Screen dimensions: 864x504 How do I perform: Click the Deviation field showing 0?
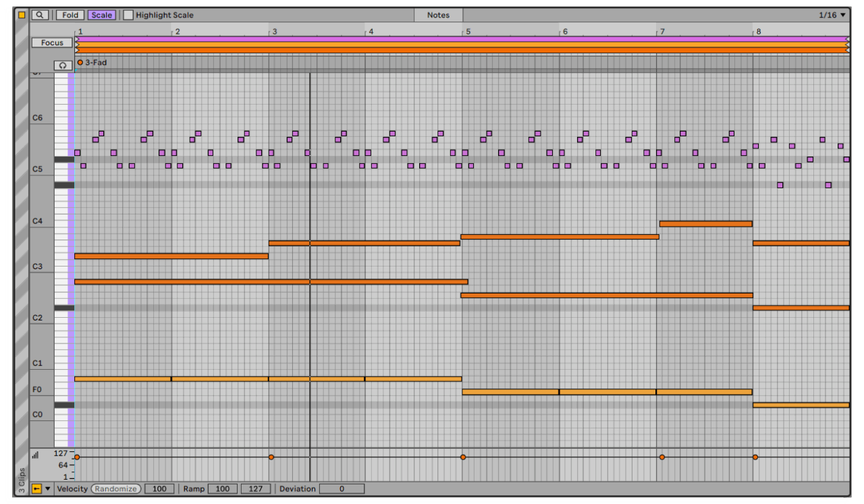[342, 488]
